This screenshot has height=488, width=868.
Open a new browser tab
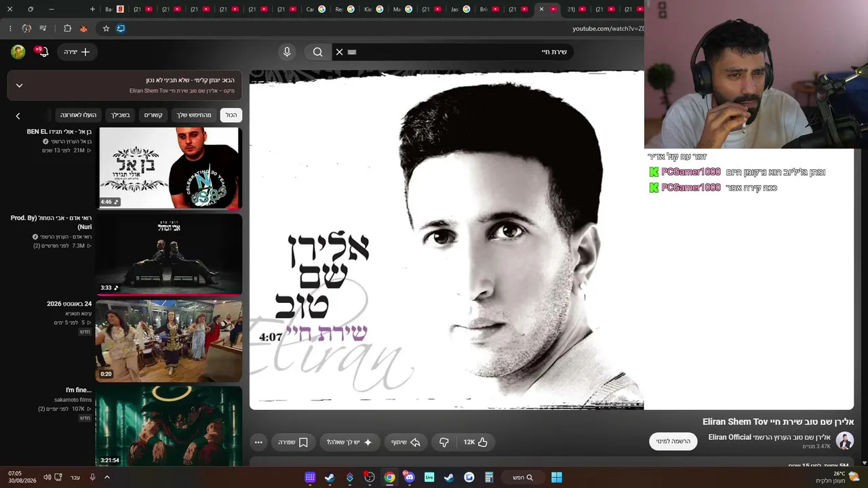pyautogui.click(x=92, y=9)
